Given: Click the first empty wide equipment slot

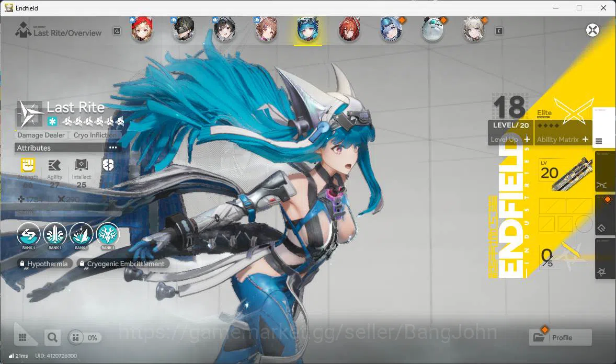Looking at the screenshot, I should point(552,207).
